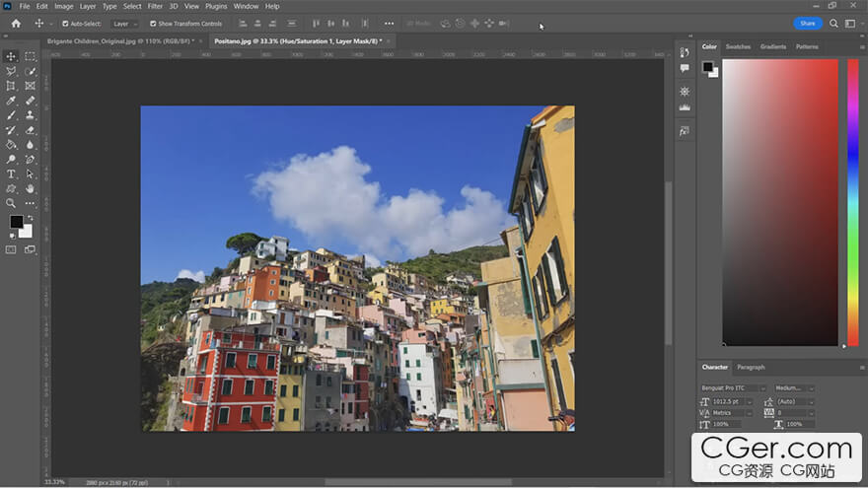Select the Eyedropper tool
The image size is (868, 488).
(11, 101)
